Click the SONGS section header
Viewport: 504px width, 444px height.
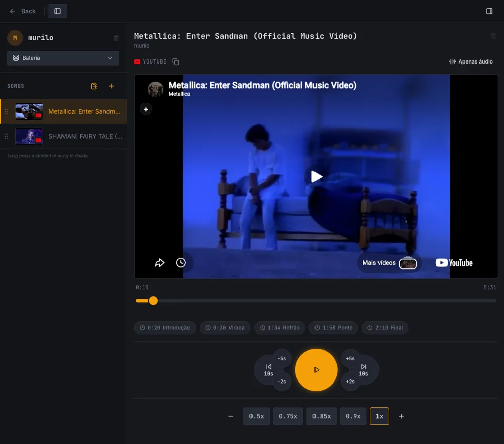click(x=16, y=86)
